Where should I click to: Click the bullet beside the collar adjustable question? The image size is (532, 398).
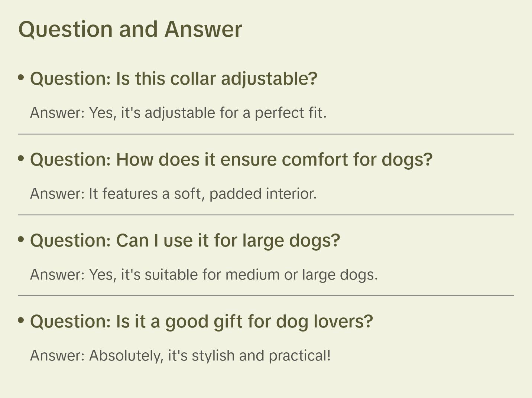(21, 78)
